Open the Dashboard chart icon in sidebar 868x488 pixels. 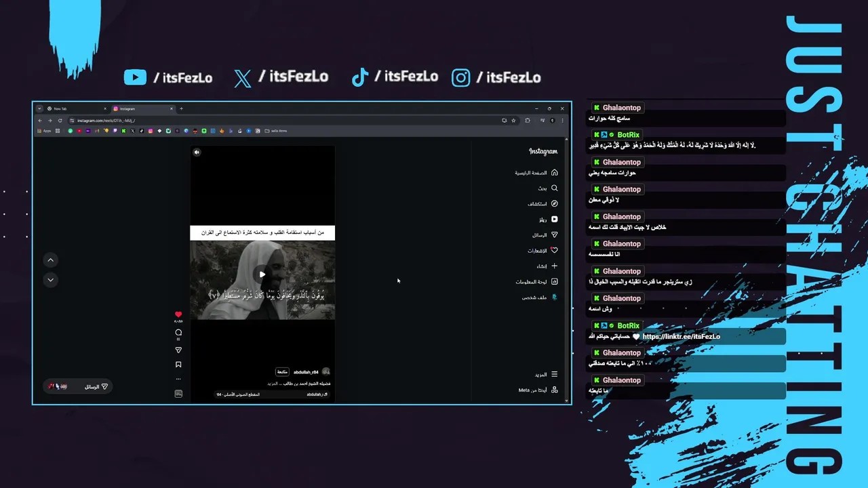click(x=554, y=282)
